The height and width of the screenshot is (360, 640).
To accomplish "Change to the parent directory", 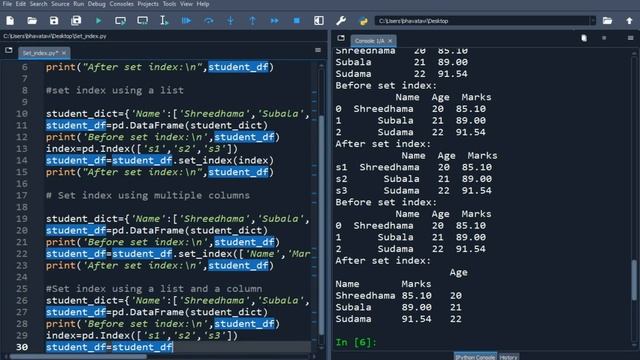I will point(629,21).
